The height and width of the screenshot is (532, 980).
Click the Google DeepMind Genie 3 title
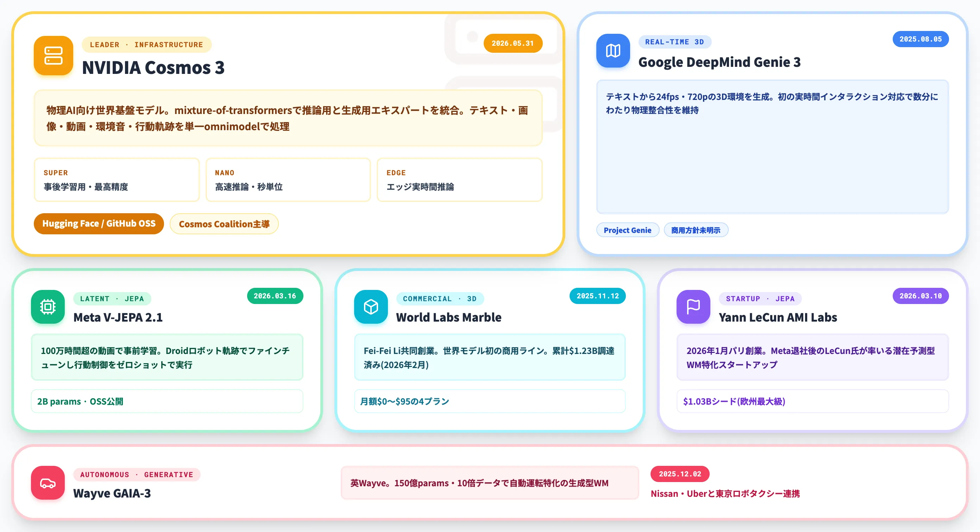coord(720,62)
